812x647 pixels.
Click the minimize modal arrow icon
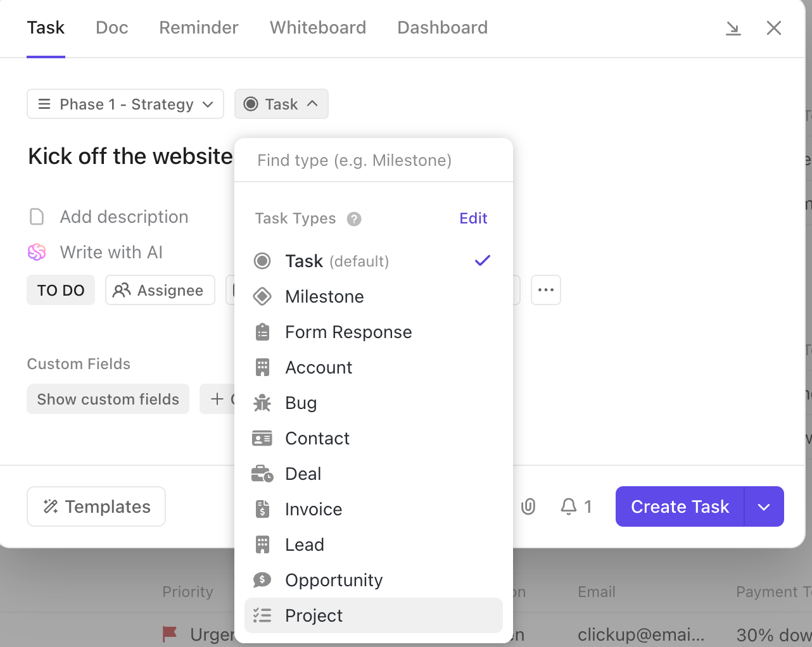[x=733, y=28]
